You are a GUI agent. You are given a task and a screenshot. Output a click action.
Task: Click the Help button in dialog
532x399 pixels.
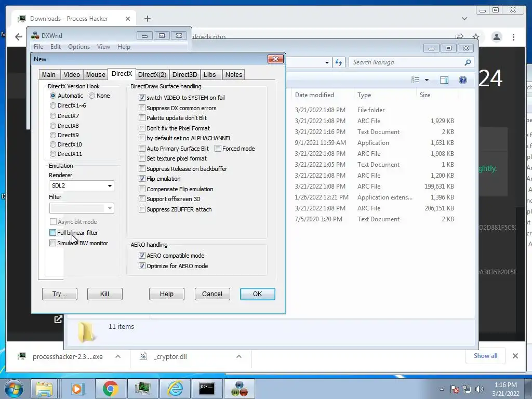tap(167, 294)
